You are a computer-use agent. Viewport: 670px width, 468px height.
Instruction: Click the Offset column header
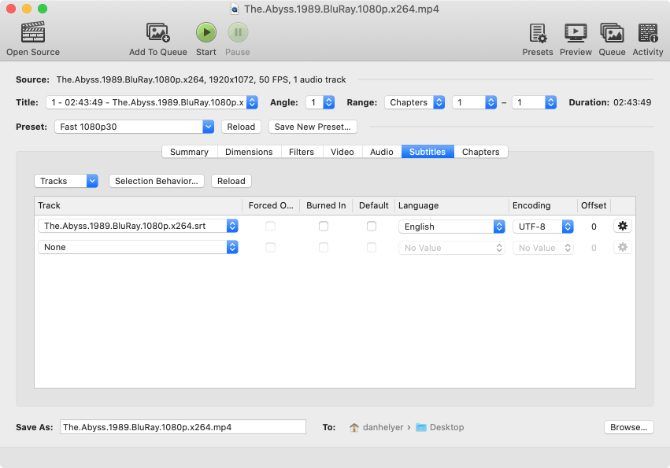coord(594,206)
